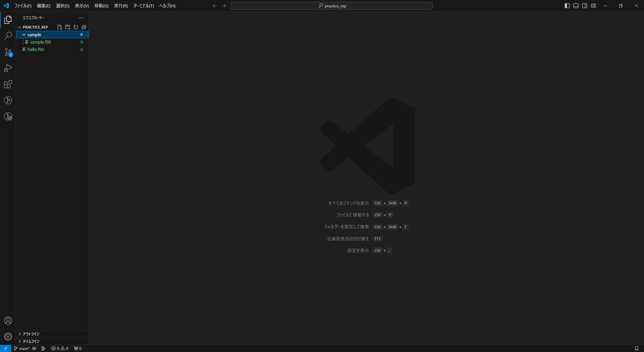This screenshot has height=352, width=644.
Task: Open the 表示(V) menu
Action: tap(82, 6)
